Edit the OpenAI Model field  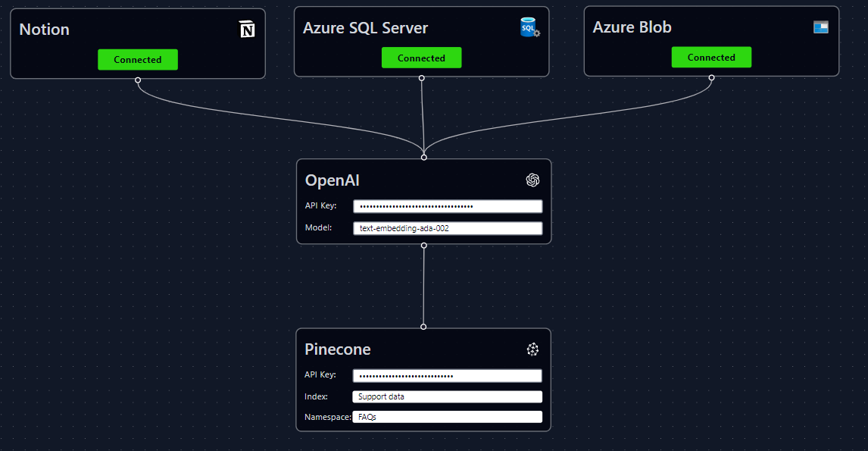(448, 228)
